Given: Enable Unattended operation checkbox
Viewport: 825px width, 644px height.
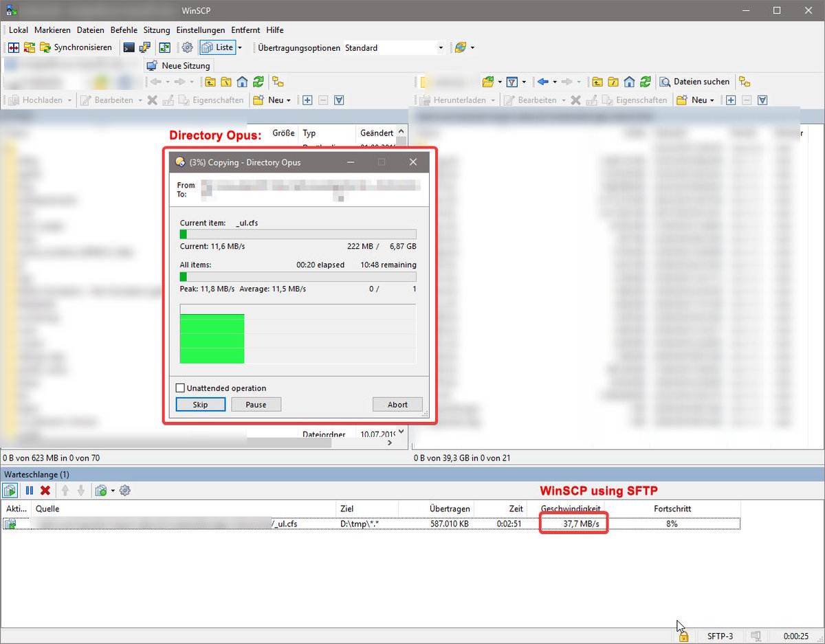Looking at the screenshot, I should pos(181,388).
